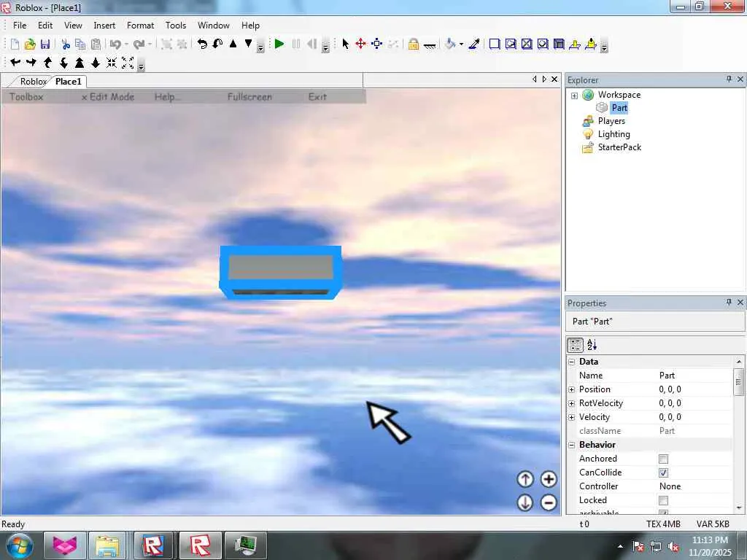
Task: Apply the inlet surface tool
Action: tap(559, 44)
